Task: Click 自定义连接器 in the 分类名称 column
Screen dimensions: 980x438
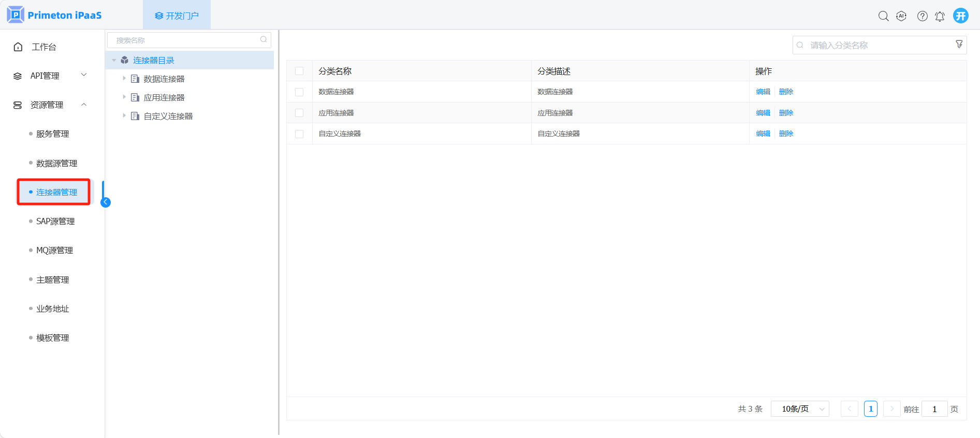Action: (340, 134)
